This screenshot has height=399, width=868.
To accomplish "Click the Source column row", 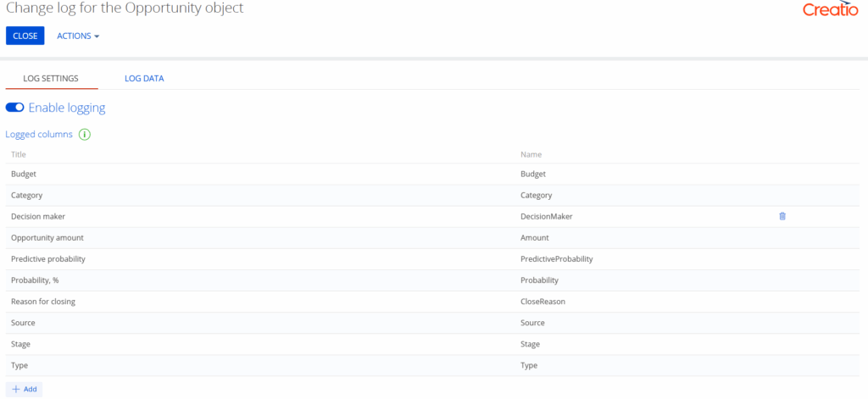I will [x=432, y=323].
